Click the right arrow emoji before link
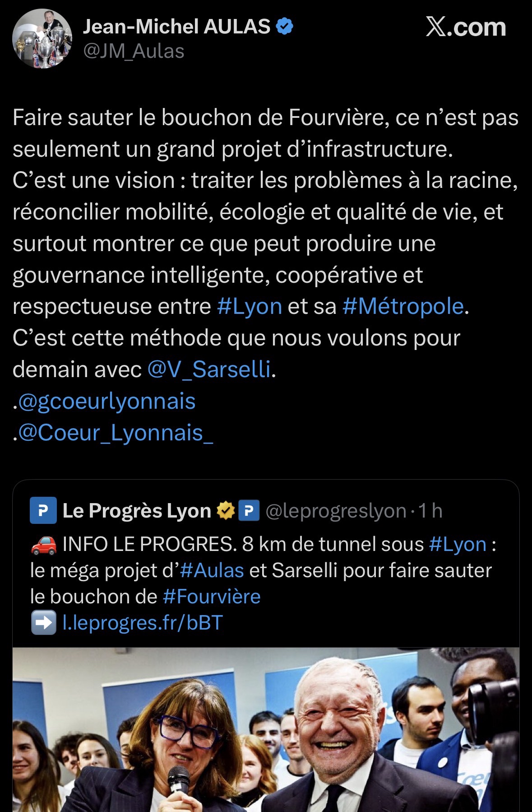This screenshot has height=812, width=532. [43, 623]
